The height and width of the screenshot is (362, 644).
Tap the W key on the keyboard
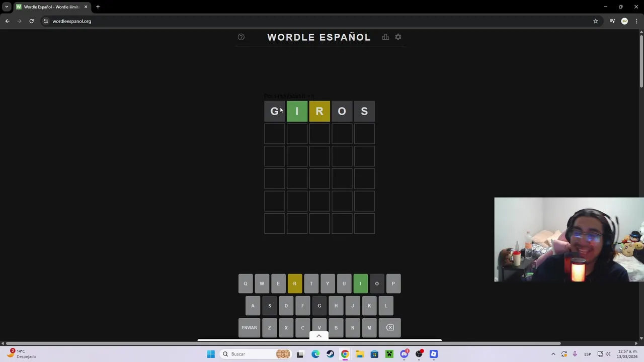click(262, 284)
